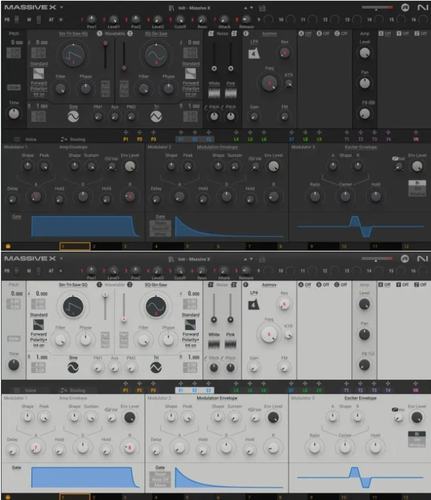This screenshot has width=431, height=500.
Task: Toggle filter F power button in dark theme
Action: tap(246, 34)
